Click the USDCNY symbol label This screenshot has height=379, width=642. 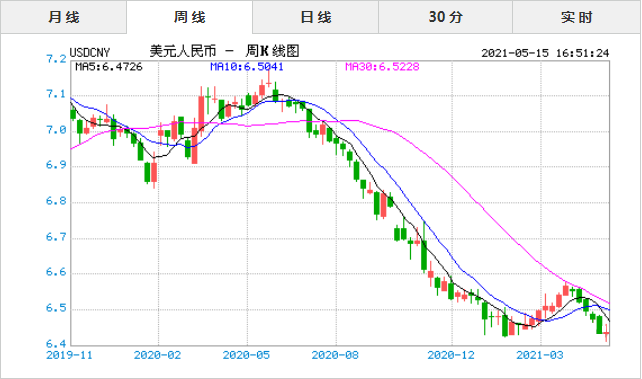pyautogui.click(x=90, y=53)
